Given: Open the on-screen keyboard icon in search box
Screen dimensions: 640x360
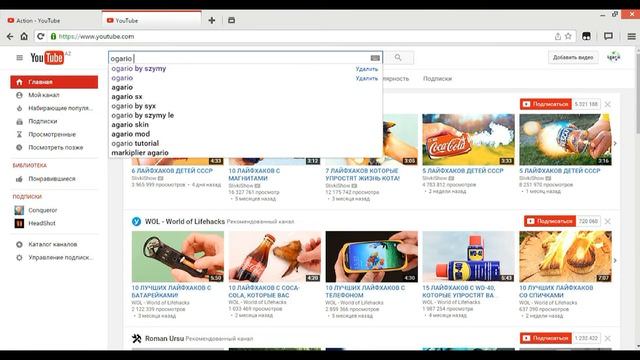Looking at the screenshot, I should (375, 58).
